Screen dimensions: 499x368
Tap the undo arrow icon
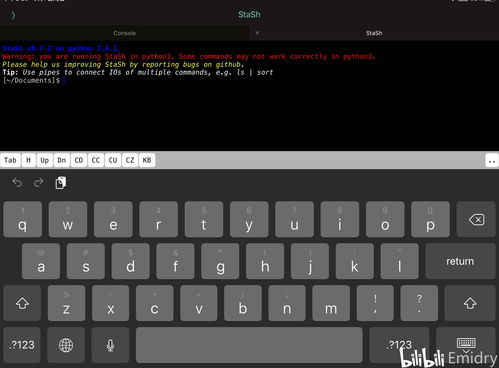[x=17, y=183]
